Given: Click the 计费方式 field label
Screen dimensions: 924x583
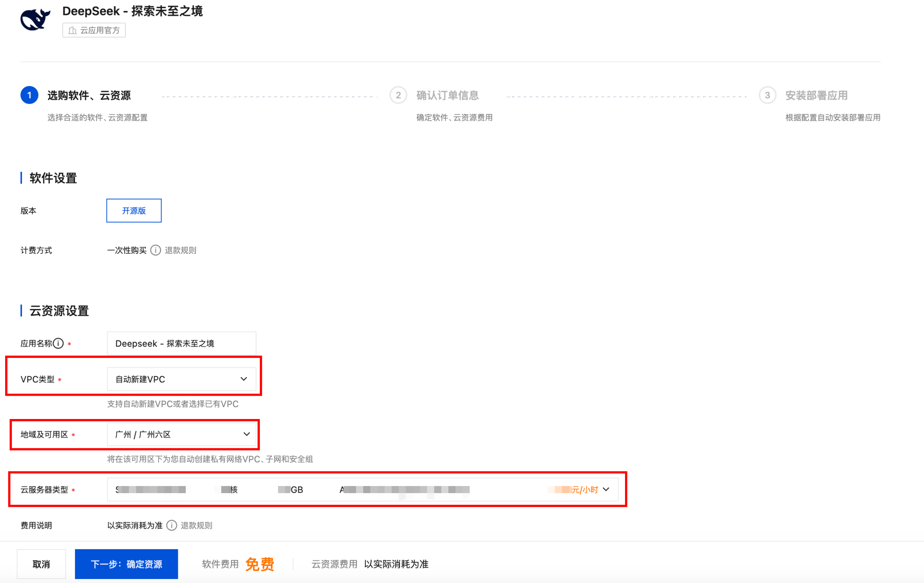Looking at the screenshot, I should 36,250.
